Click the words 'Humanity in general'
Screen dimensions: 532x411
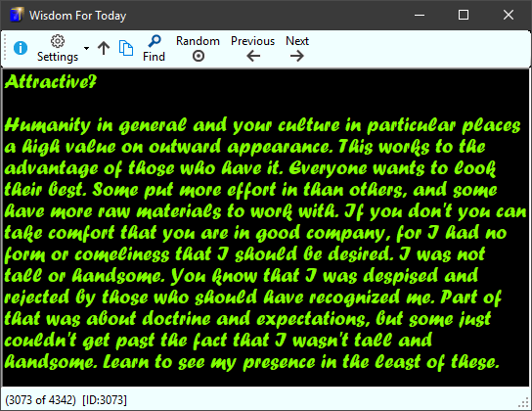coord(96,125)
